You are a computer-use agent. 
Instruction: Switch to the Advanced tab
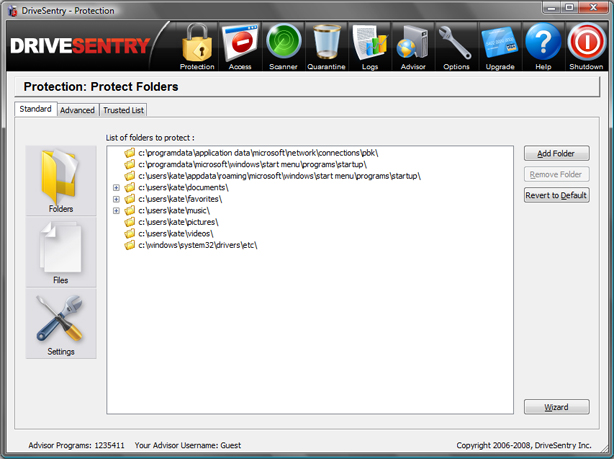point(78,110)
